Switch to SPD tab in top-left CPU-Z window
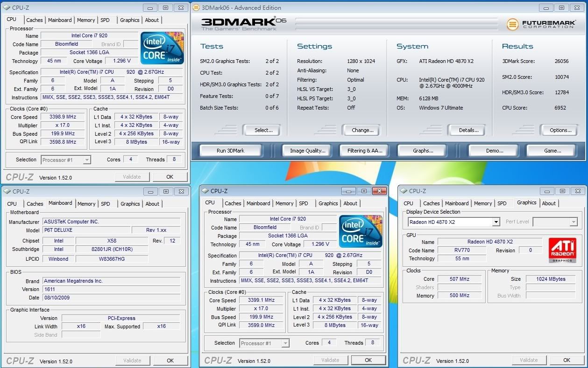This screenshot has width=588, height=368. 105,20
